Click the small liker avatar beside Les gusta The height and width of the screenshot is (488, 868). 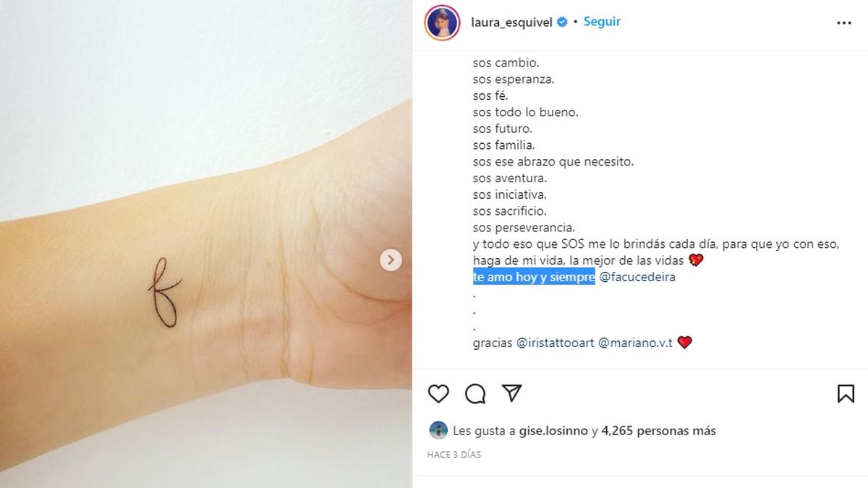tap(438, 430)
